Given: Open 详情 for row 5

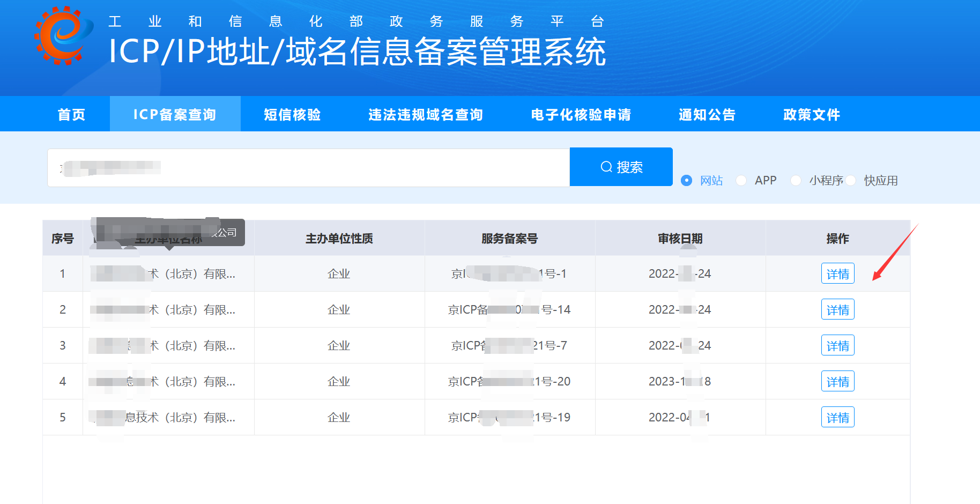Looking at the screenshot, I should coord(837,418).
